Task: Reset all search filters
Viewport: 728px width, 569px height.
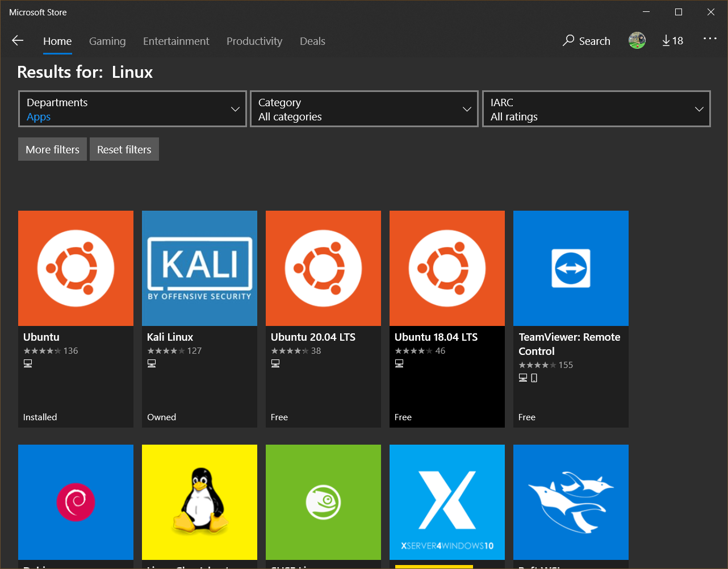Action: point(124,149)
